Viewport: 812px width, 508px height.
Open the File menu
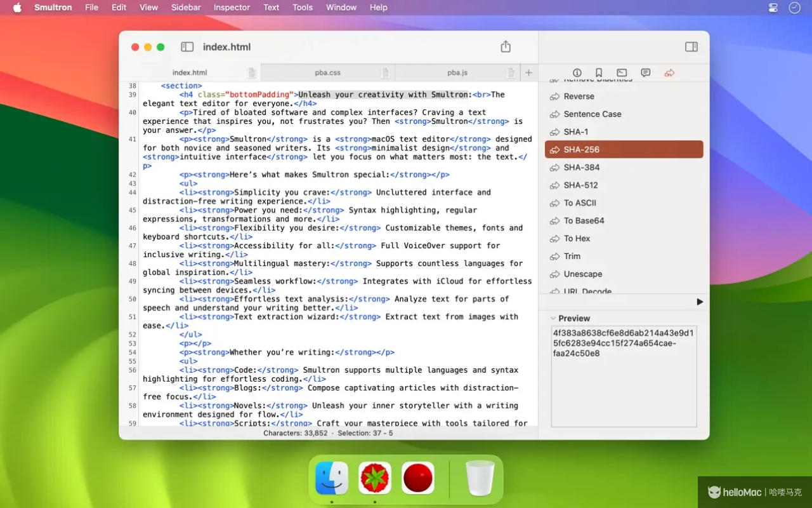pyautogui.click(x=91, y=8)
